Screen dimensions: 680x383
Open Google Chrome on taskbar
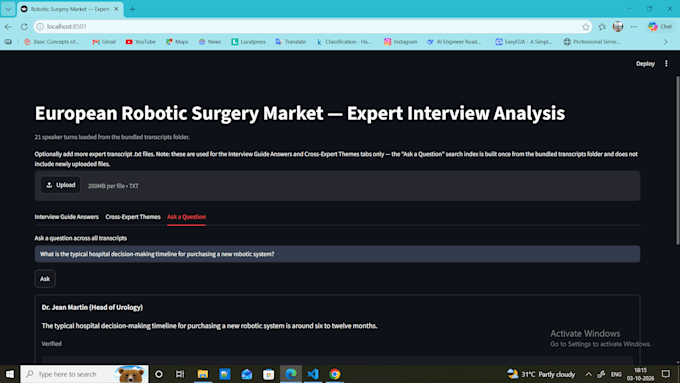pyautogui.click(x=335, y=374)
